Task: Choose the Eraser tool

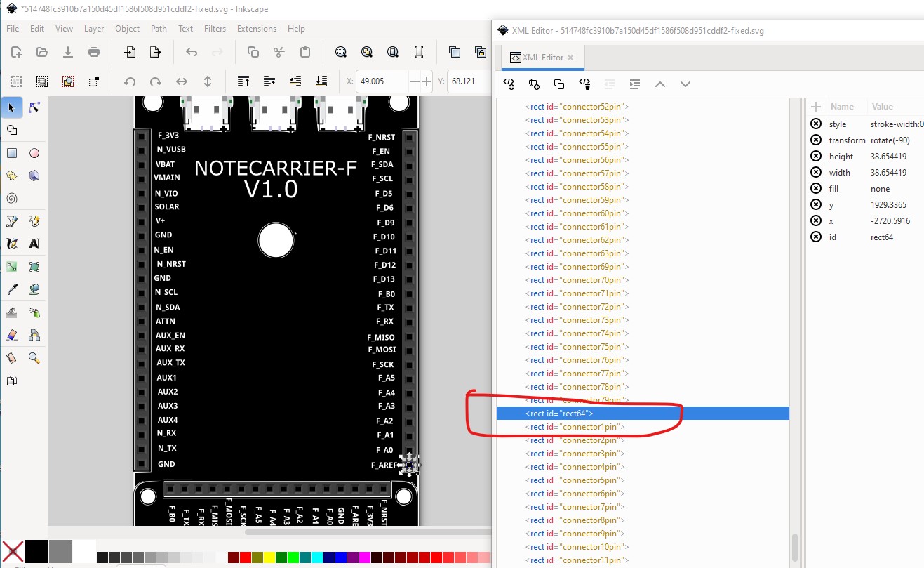Action: (12, 335)
